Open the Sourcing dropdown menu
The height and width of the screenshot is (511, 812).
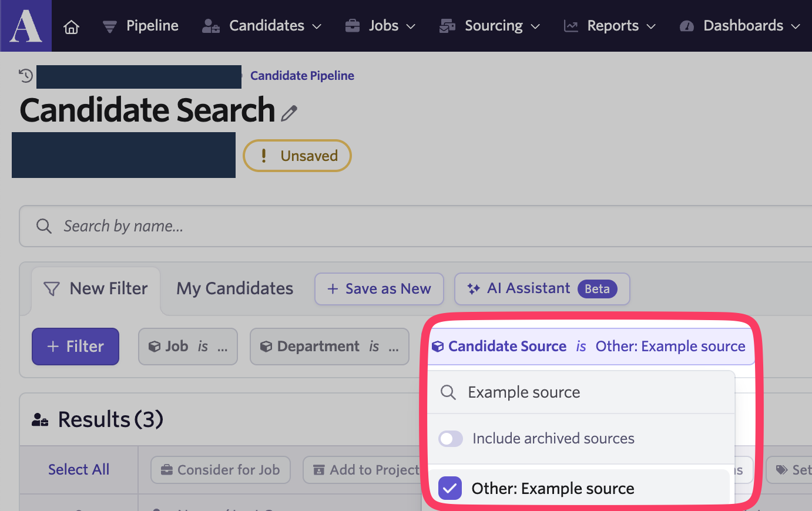489,26
